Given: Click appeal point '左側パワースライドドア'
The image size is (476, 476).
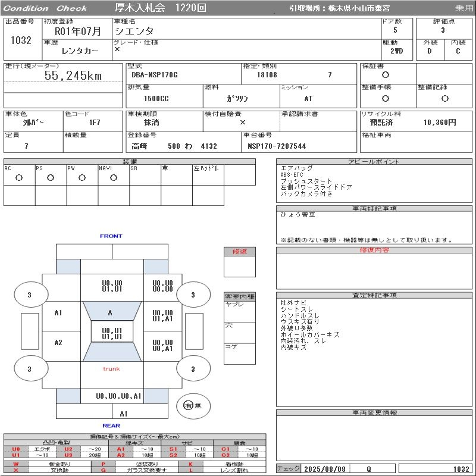Looking at the screenshot, I should (x=317, y=187).
